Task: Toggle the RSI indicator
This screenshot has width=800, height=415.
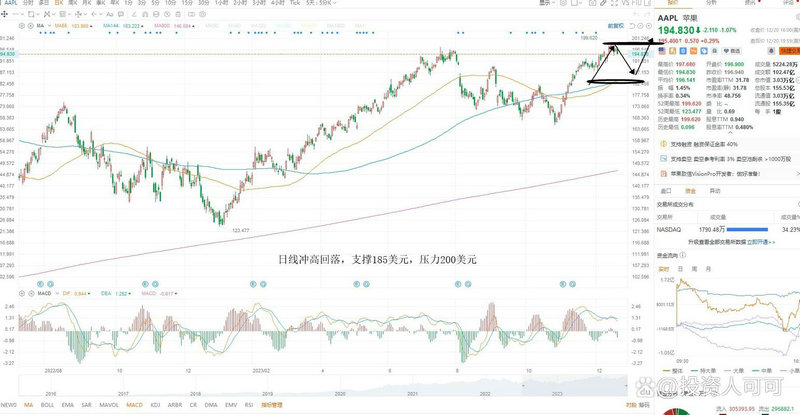Action: coord(248,405)
